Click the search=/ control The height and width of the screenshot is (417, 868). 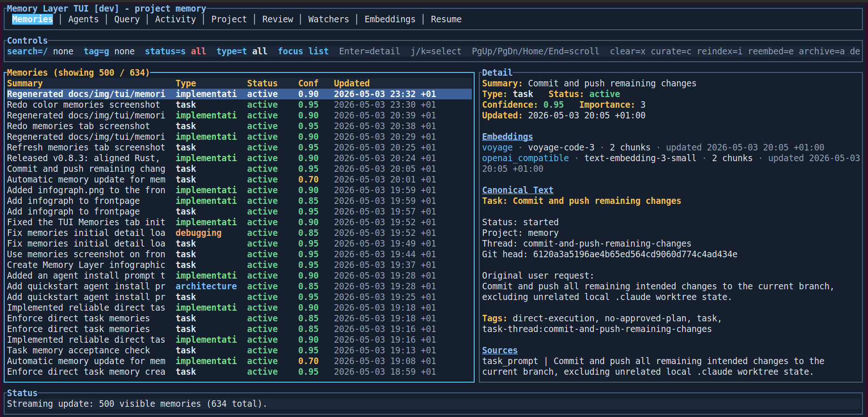coord(40,51)
